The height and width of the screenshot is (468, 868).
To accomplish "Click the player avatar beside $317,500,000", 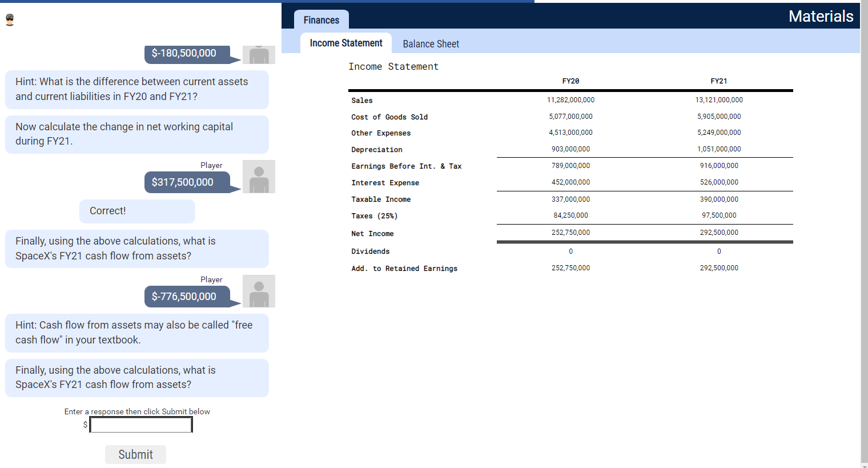I will pyautogui.click(x=259, y=177).
